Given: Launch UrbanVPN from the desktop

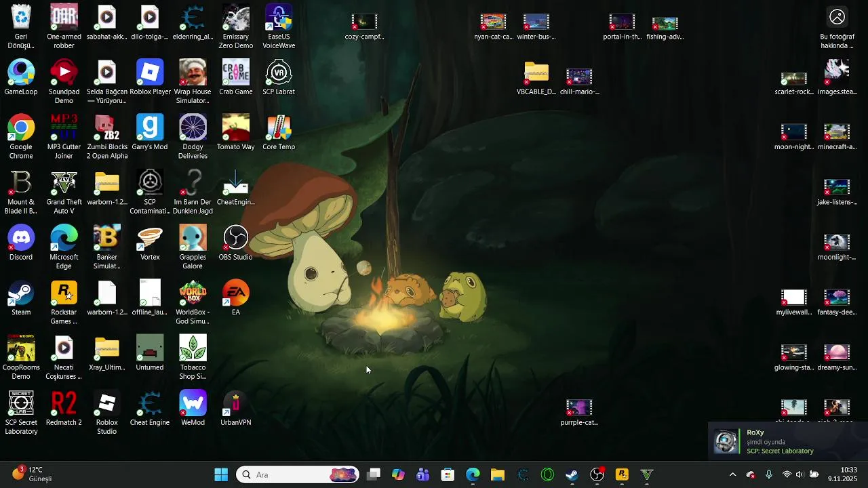Looking at the screenshot, I should pos(236,408).
